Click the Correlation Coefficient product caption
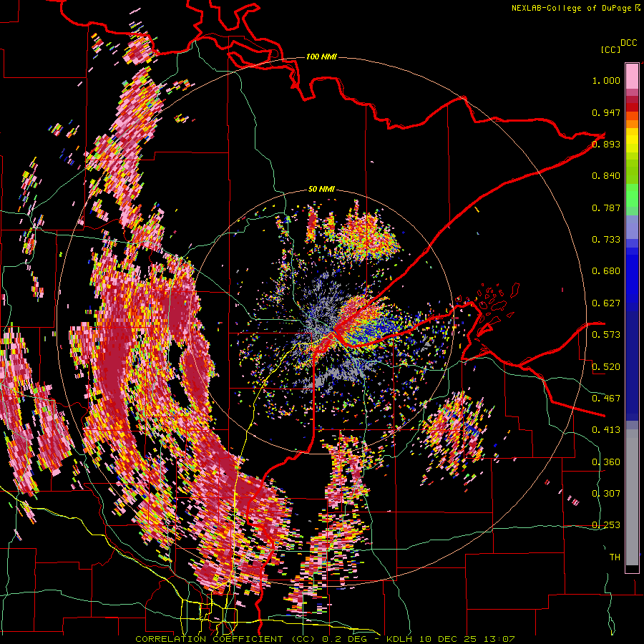The width and height of the screenshot is (644, 644). (x=324, y=639)
